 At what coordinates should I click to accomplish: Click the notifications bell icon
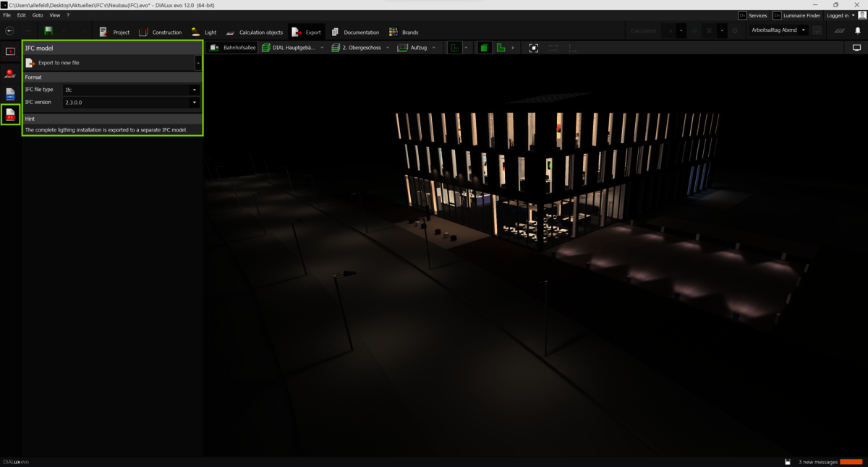(858, 31)
